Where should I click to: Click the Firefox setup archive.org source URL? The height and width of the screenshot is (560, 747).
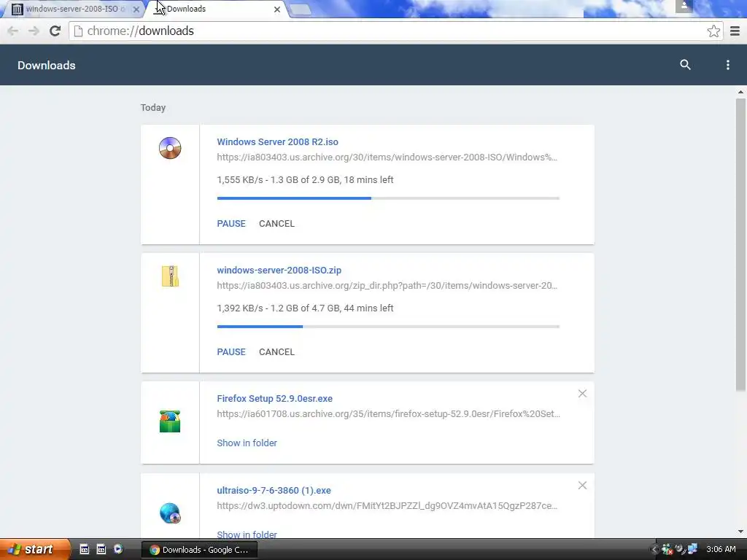[388, 414]
